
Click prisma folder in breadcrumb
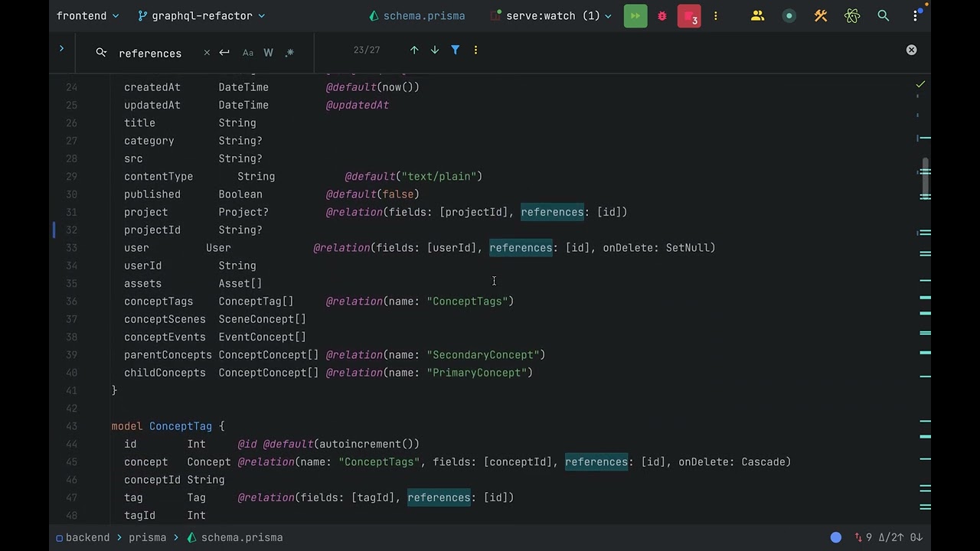coord(147,537)
